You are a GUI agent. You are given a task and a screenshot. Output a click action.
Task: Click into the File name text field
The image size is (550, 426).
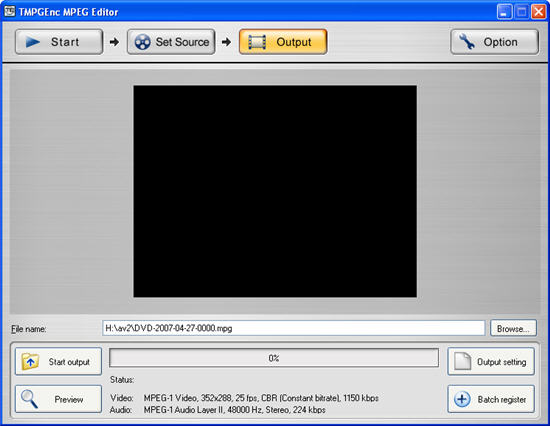click(294, 328)
